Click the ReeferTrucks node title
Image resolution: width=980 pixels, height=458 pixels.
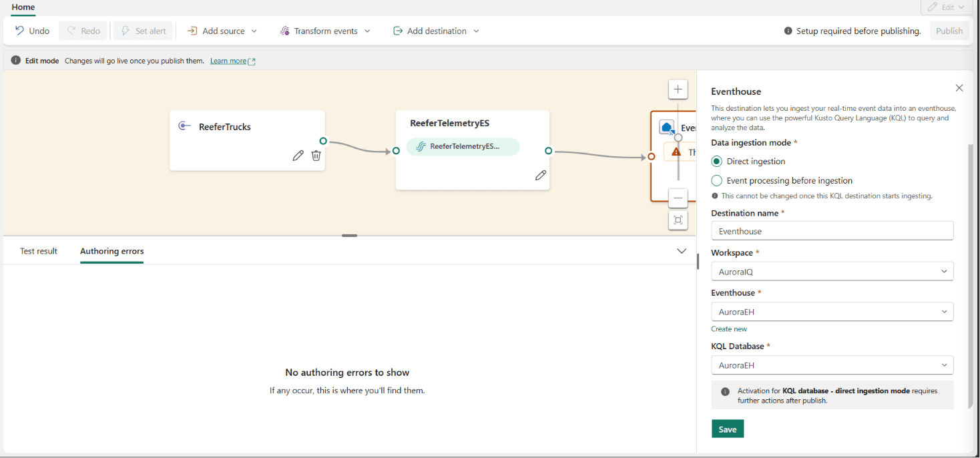(225, 126)
